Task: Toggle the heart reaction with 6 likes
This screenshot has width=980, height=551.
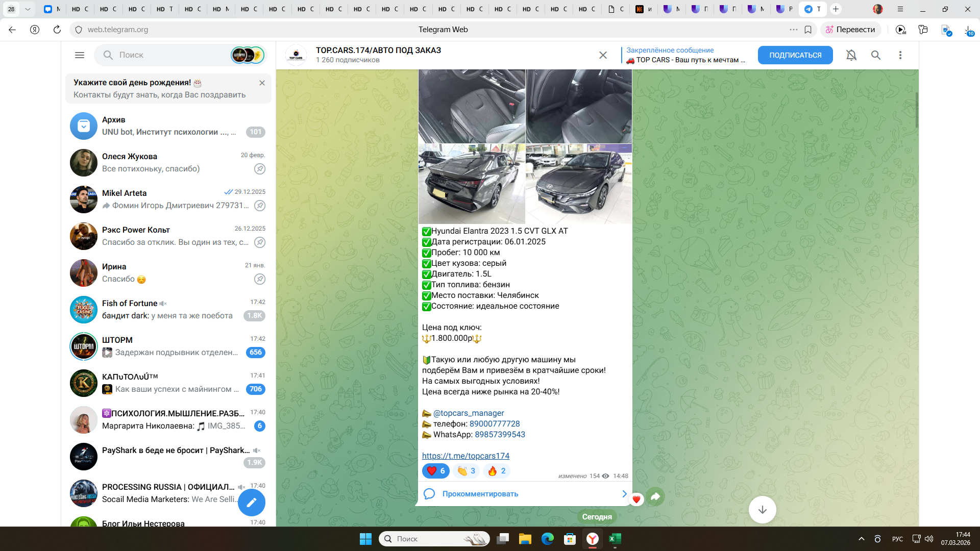Action: [x=435, y=471]
